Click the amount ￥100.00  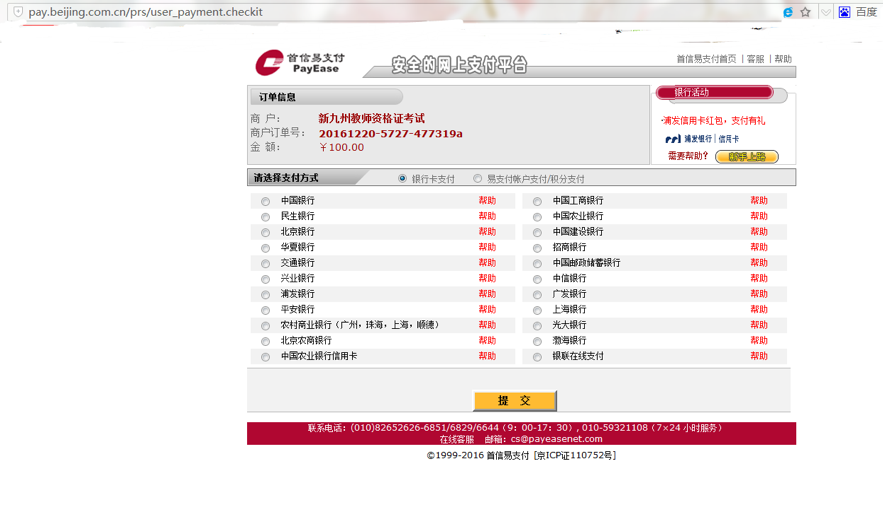coord(341,147)
